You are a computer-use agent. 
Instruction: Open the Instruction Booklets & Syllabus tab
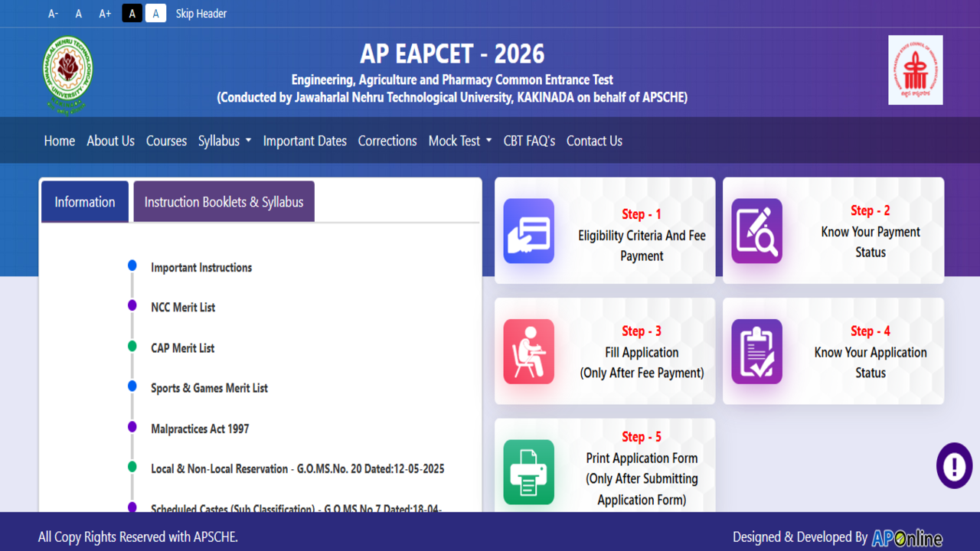click(x=224, y=202)
